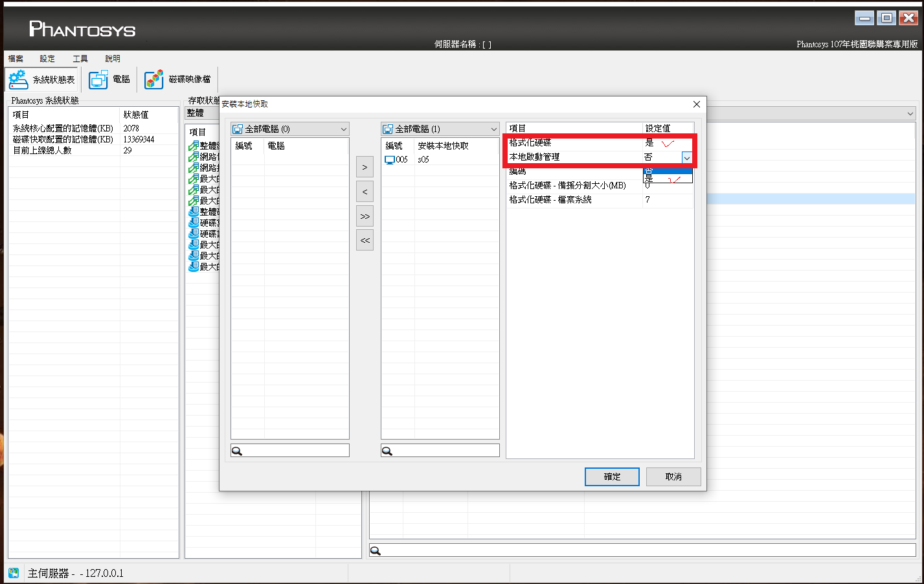Focus the main window's bottom search field

pyautogui.click(x=643, y=550)
